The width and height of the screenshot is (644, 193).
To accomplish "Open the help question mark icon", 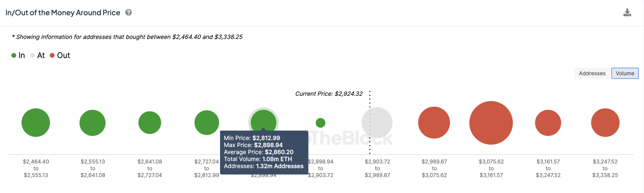I will click(128, 13).
